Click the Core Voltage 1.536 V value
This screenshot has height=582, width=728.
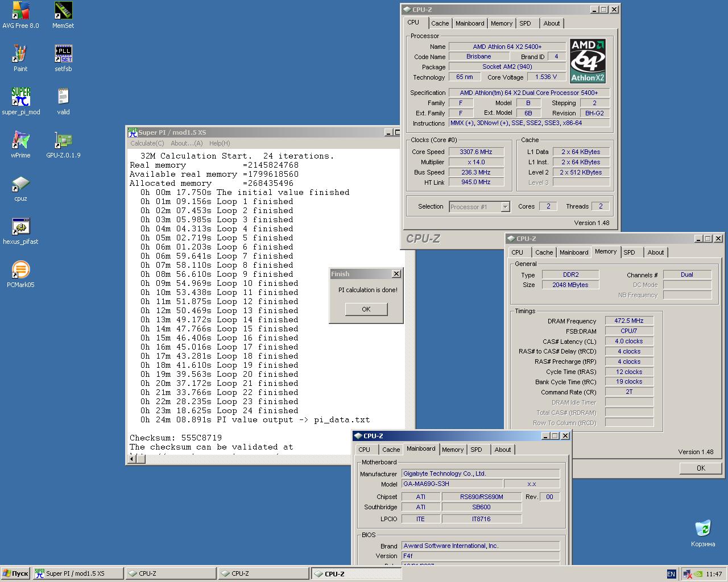pyautogui.click(x=546, y=77)
